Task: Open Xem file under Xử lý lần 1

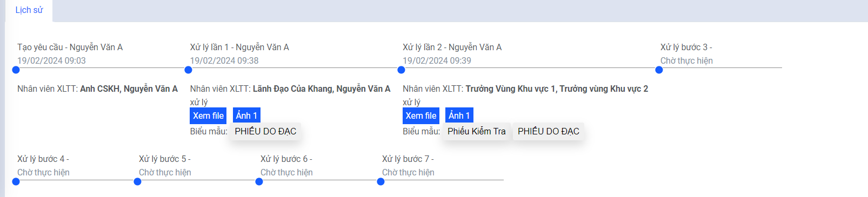Action: [208, 116]
